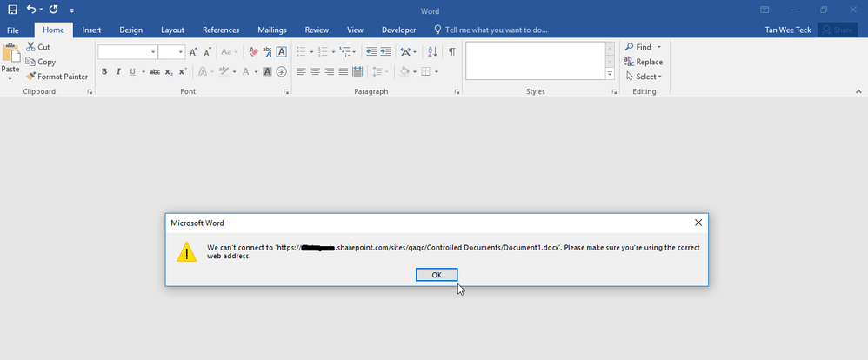This screenshot has height=360, width=868.
Task: Expand the Styles gallery More arrow
Action: coord(610,74)
